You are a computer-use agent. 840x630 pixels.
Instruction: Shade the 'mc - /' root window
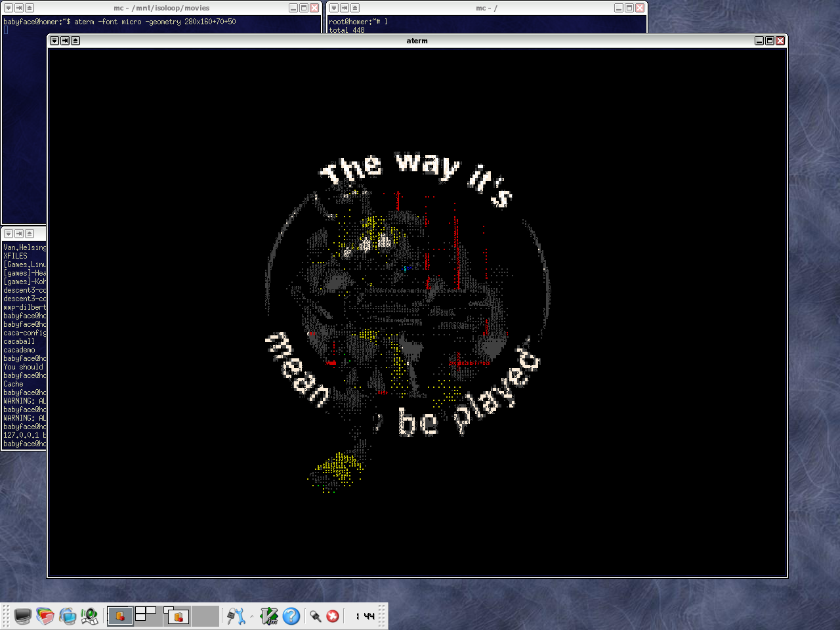355,8
